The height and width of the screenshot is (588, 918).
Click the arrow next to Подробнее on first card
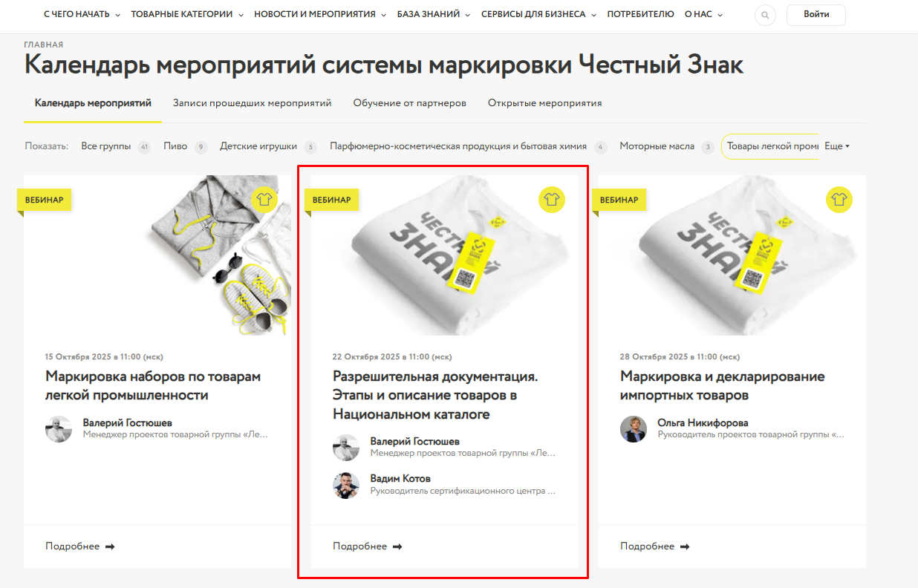tap(110, 546)
